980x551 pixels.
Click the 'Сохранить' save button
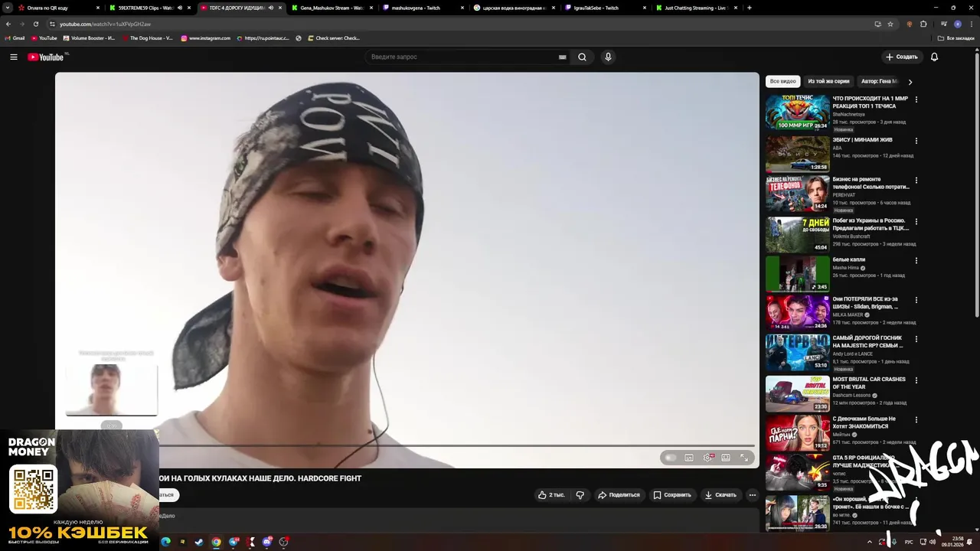pyautogui.click(x=672, y=495)
